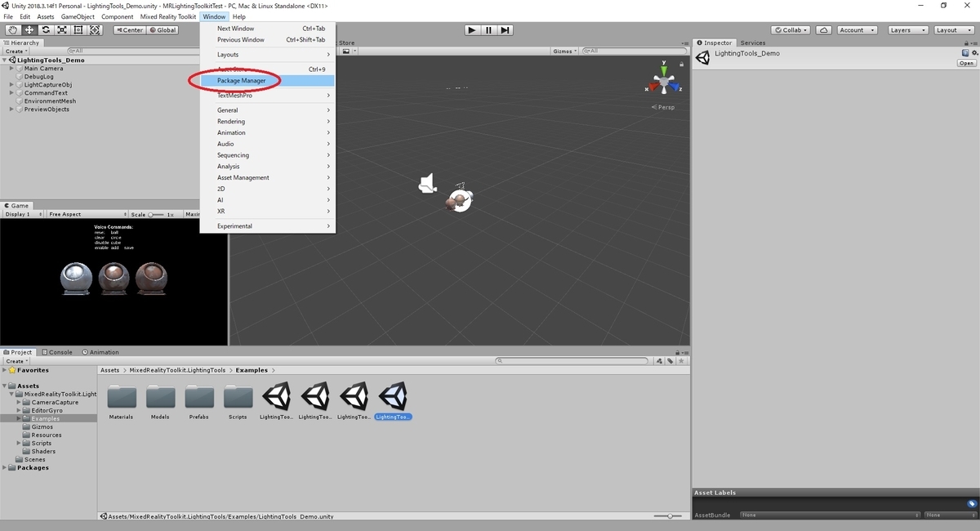Image resolution: width=980 pixels, height=531 pixels.
Task: Pause the game playback
Action: click(x=488, y=30)
